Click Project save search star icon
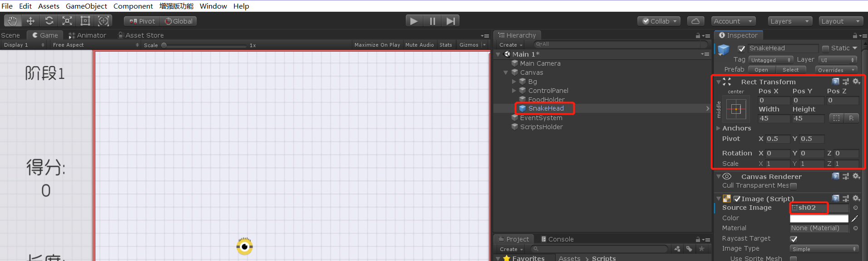Viewport: 868px width, 261px height. pos(702,249)
